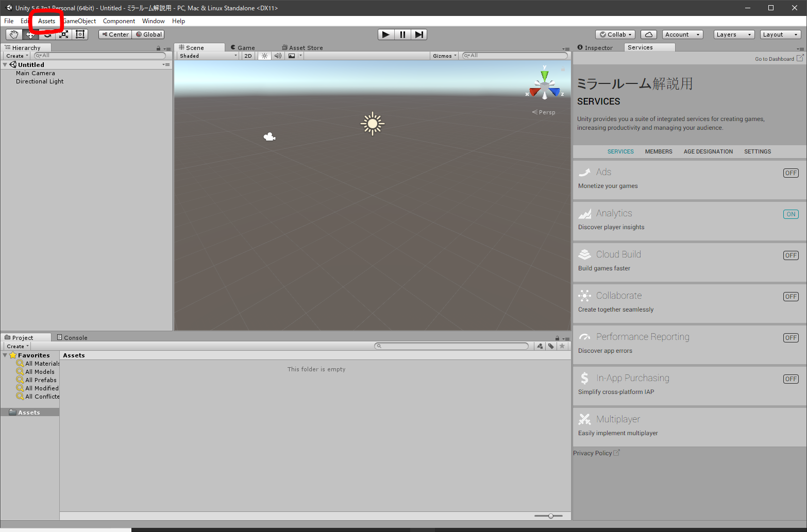This screenshot has height=532, width=807.
Task: Open the Layers dropdown
Action: [x=734, y=35]
